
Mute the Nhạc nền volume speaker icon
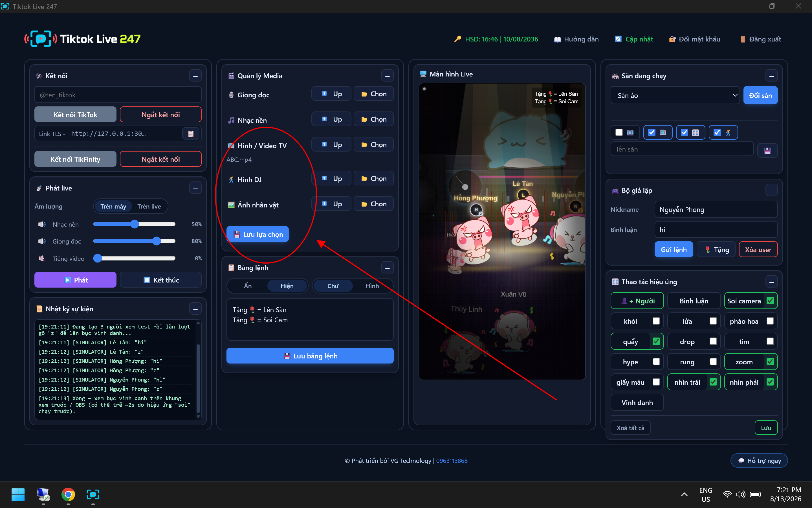[x=42, y=224]
